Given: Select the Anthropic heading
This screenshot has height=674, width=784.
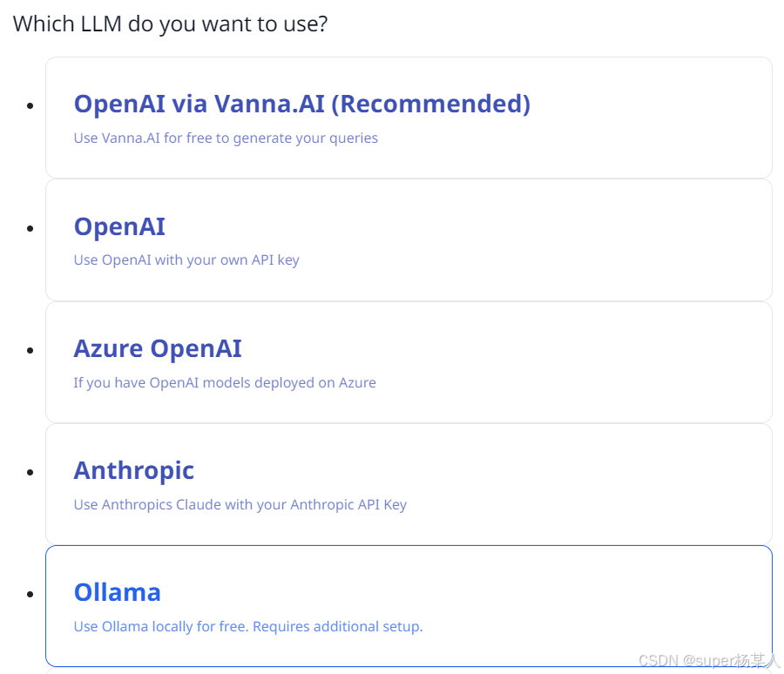Looking at the screenshot, I should pyautogui.click(x=134, y=470).
